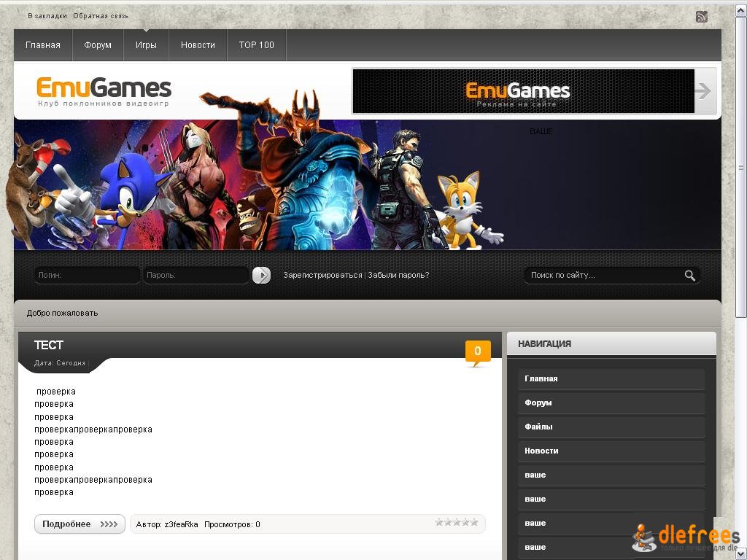747x560 pixels.
Task: Click the search magnifying glass icon
Action: (x=689, y=275)
